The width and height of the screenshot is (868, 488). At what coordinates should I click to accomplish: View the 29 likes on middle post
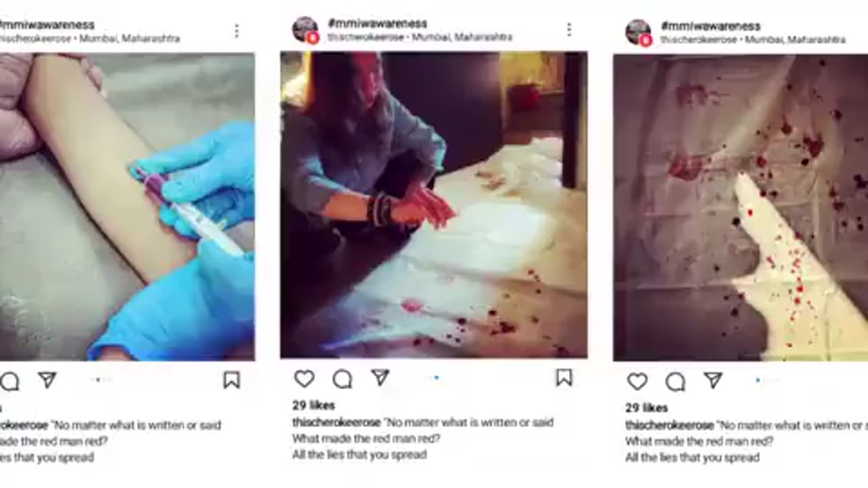(313, 405)
